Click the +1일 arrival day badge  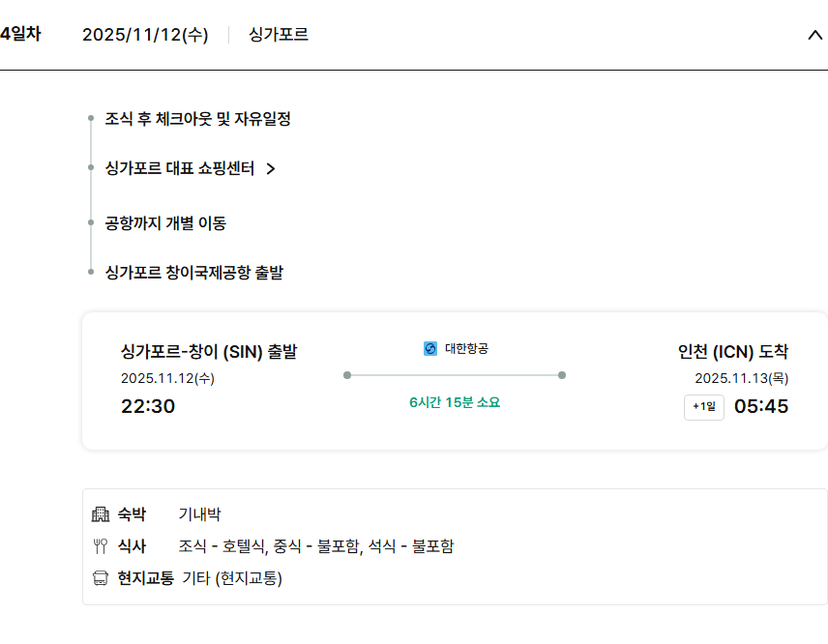click(x=704, y=407)
